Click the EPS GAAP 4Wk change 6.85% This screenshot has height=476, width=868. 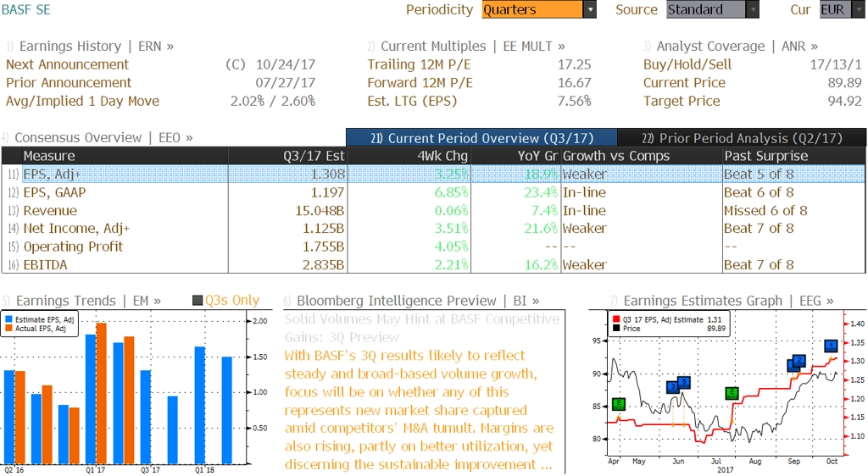coord(452,192)
